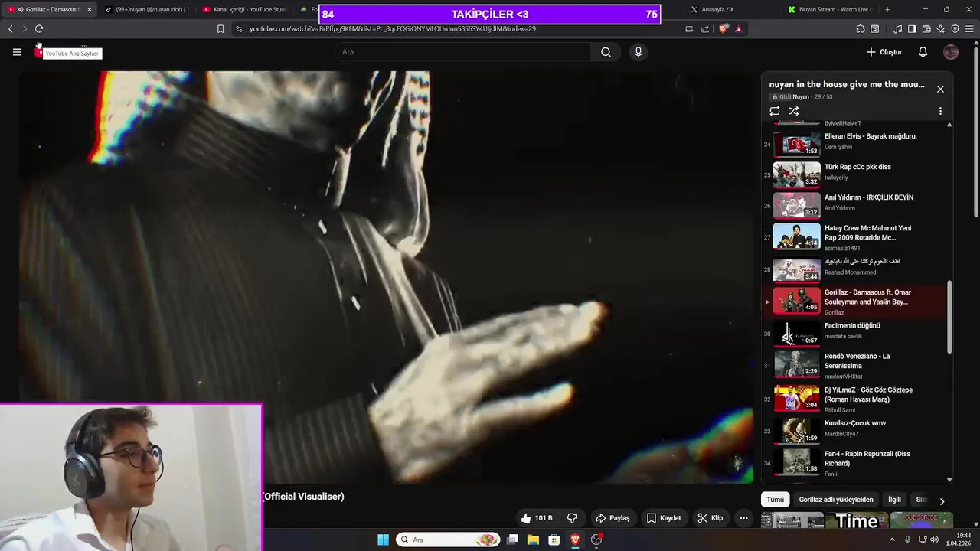
Task: Close the Gorillaz - Damascus tab
Action: [89, 10]
